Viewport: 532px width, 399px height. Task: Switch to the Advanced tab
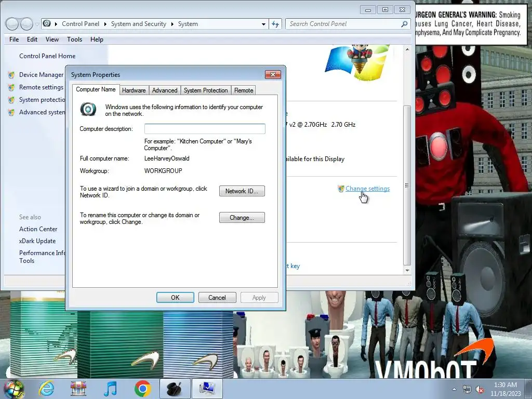[165, 90]
